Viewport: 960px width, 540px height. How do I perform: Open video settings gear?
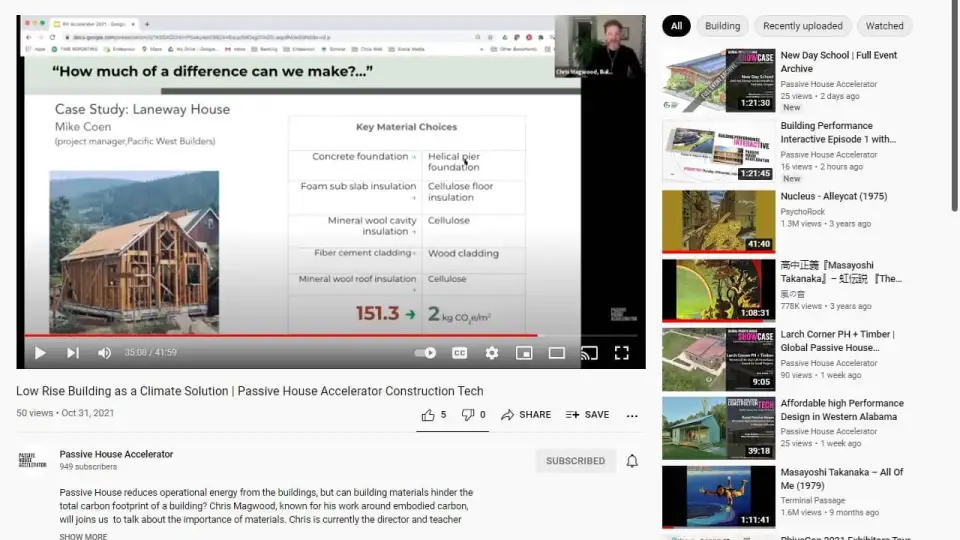[x=491, y=353]
